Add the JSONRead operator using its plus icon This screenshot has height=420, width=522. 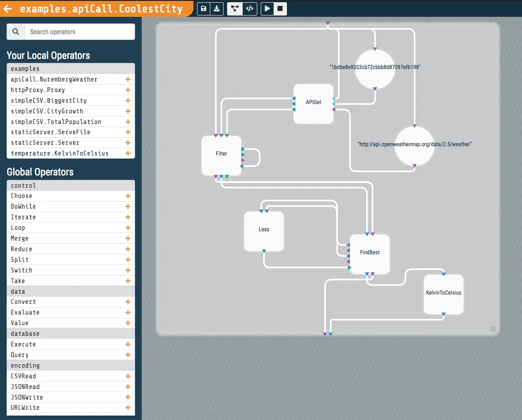(128, 387)
